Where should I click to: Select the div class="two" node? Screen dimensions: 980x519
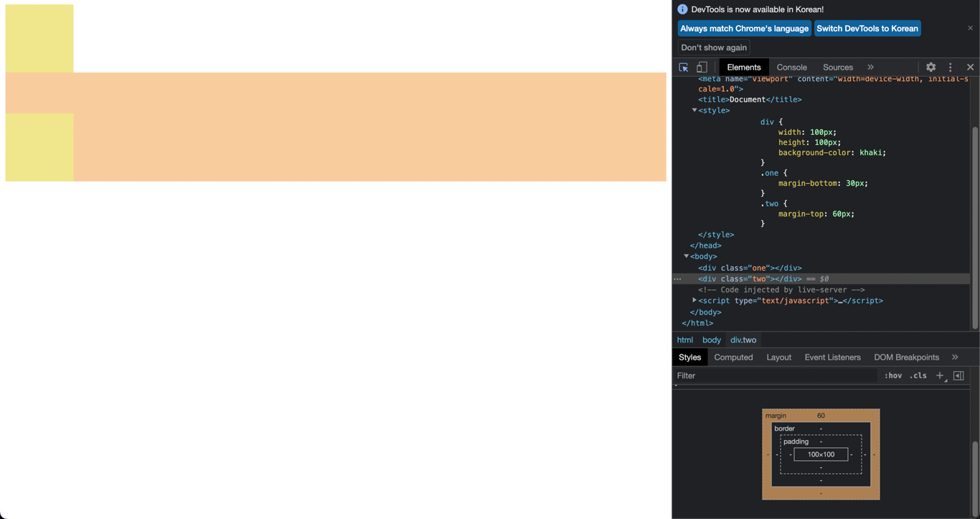pyautogui.click(x=750, y=279)
